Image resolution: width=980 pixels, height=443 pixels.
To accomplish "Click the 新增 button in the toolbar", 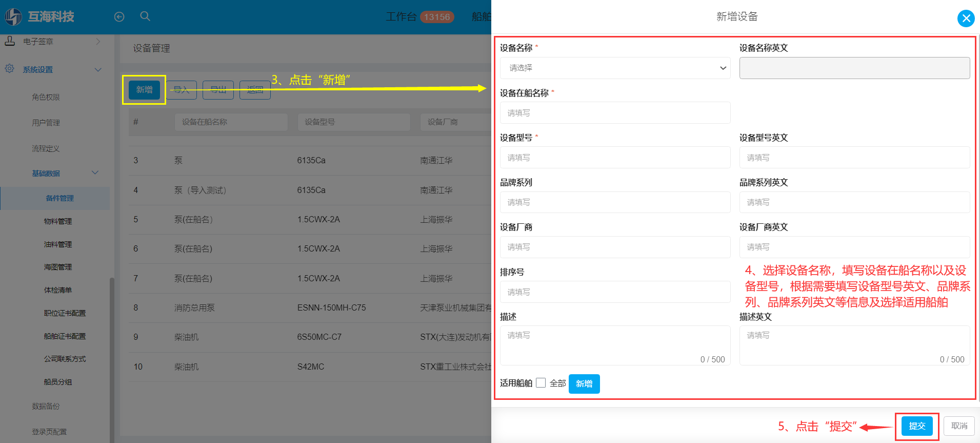I will (x=144, y=90).
